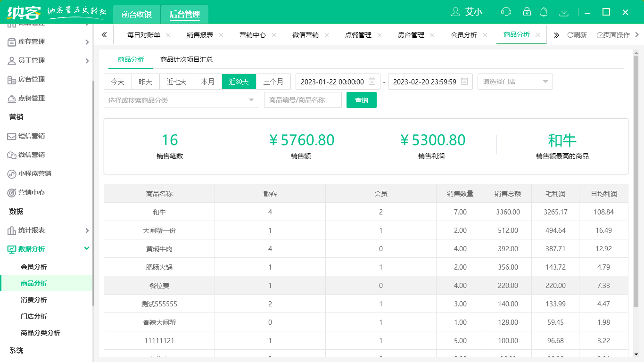This screenshot has width=644, height=362.
Task: Click 肥肠火锅 product name cell
Action: [159, 267]
